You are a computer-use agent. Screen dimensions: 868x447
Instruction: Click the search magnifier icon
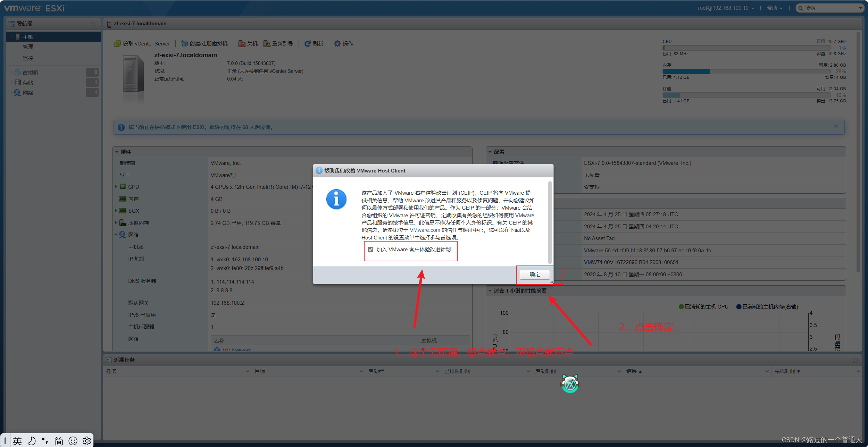pyautogui.click(x=801, y=8)
